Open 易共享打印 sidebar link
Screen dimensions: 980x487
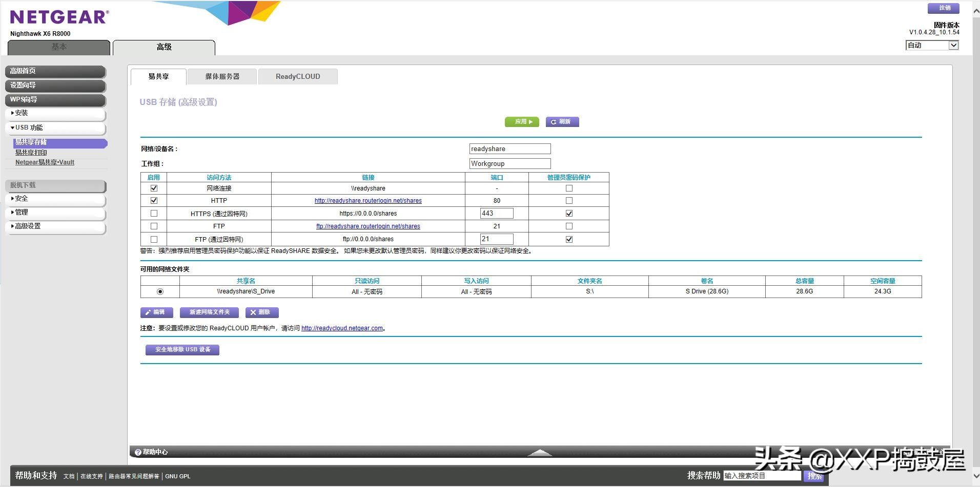point(31,153)
